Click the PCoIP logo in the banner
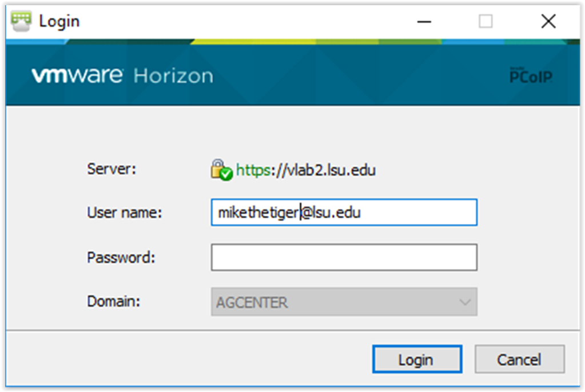Image resolution: width=585 pixels, height=392 pixels. [x=531, y=76]
